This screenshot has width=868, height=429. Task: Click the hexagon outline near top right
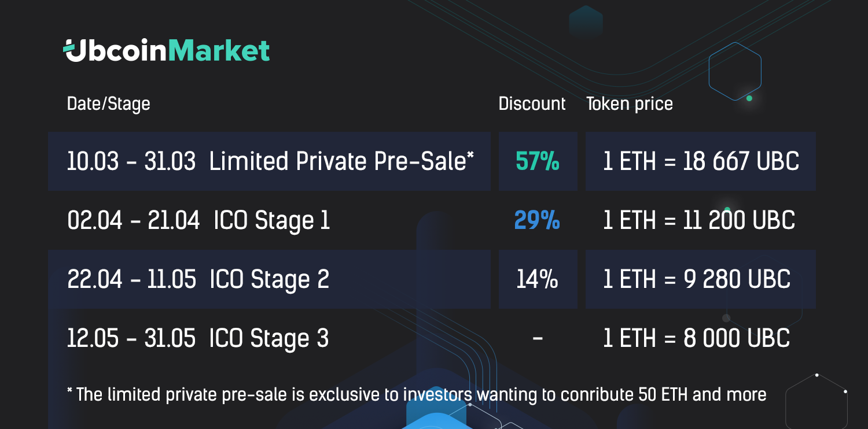(735, 71)
